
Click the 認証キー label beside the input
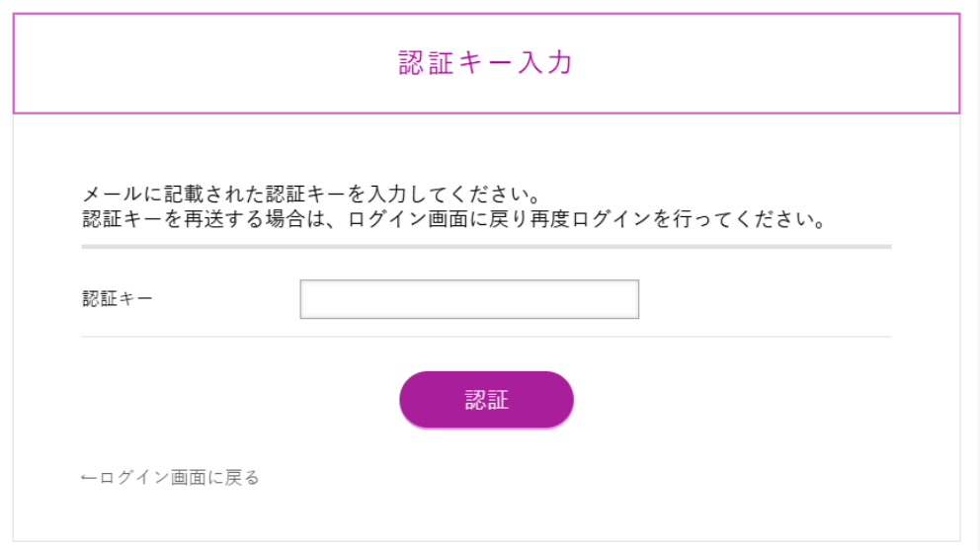pos(118,299)
